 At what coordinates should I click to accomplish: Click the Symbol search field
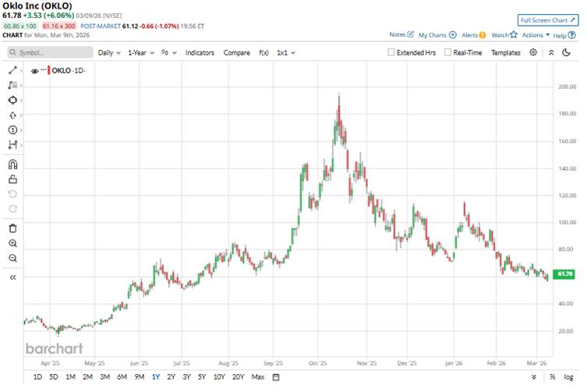(50, 52)
